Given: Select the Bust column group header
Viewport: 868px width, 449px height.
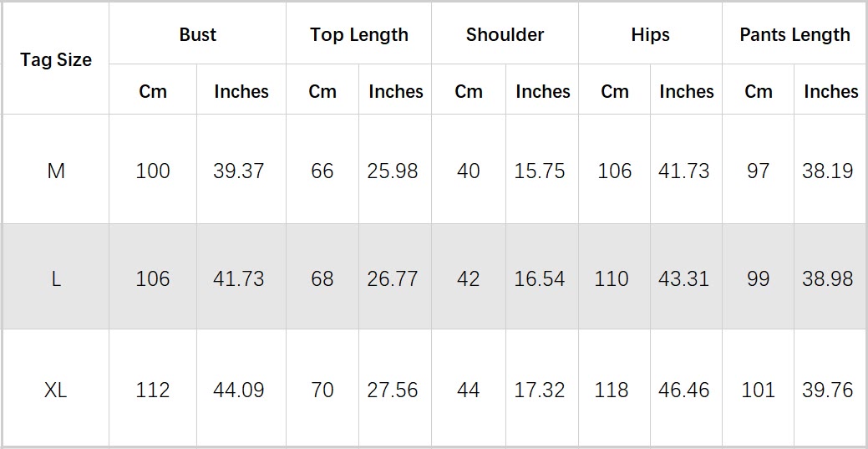Looking at the screenshot, I should pos(197,35).
